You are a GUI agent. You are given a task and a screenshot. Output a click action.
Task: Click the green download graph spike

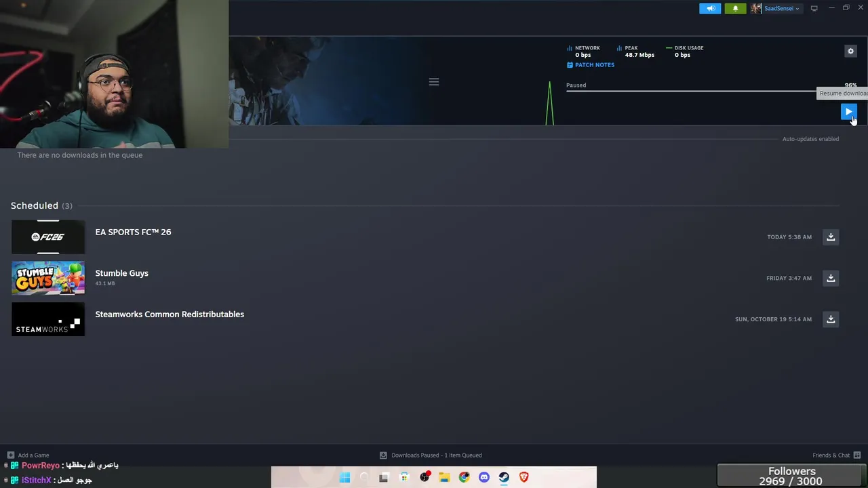(x=550, y=103)
